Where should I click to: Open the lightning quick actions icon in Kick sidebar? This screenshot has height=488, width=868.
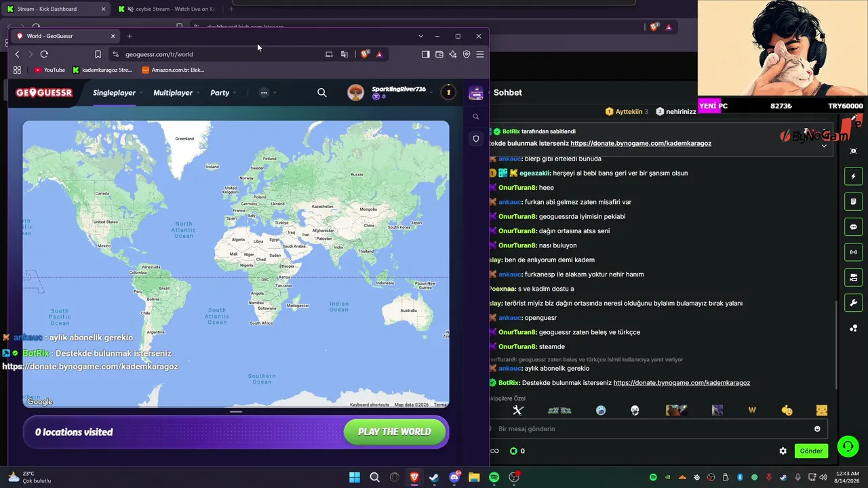click(x=854, y=176)
